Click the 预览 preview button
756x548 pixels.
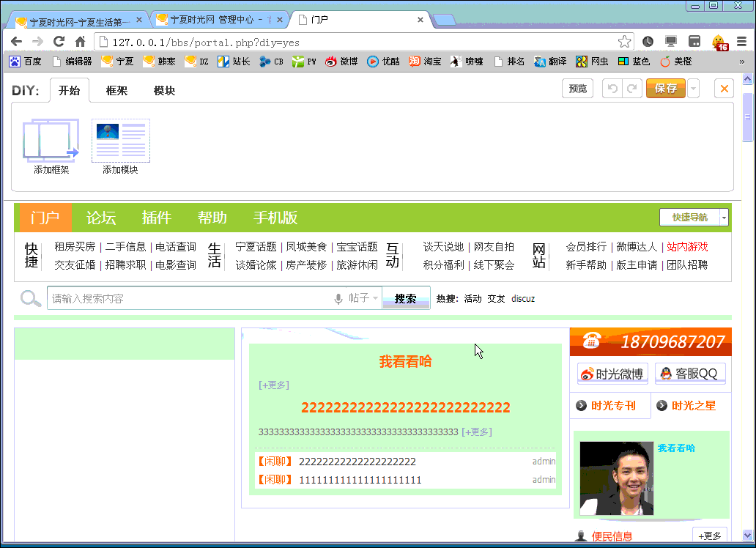[x=577, y=88]
